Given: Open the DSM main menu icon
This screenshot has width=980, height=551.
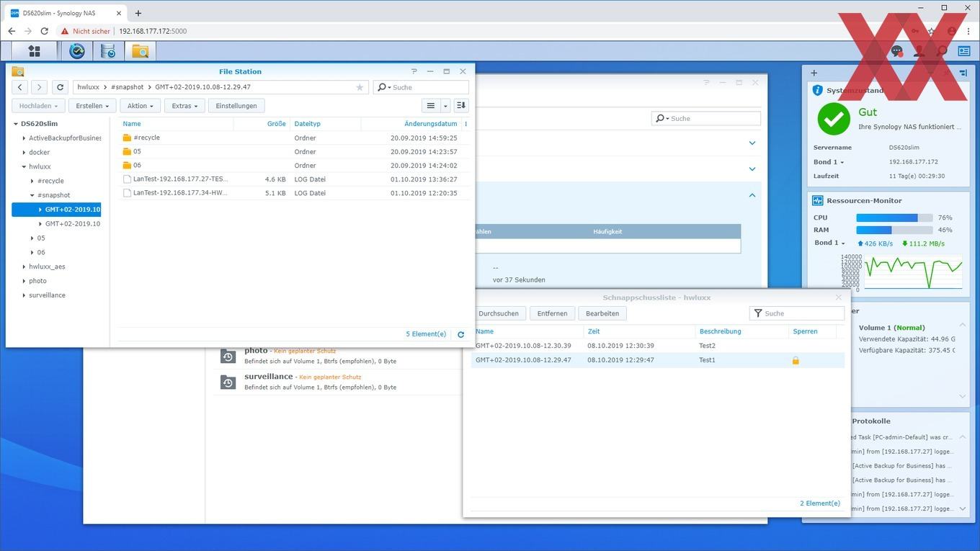Looking at the screenshot, I should [34, 51].
